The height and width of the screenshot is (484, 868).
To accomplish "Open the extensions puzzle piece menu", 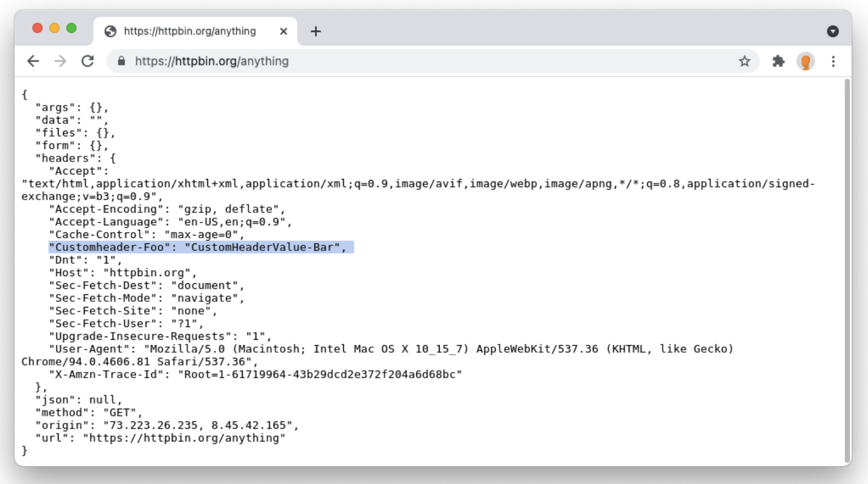I will click(778, 61).
